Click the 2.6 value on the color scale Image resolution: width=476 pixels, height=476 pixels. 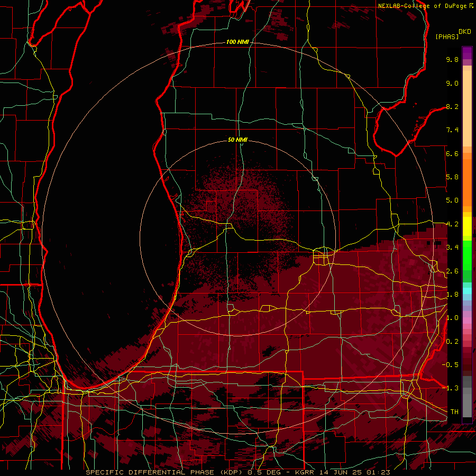click(x=452, y=271)
